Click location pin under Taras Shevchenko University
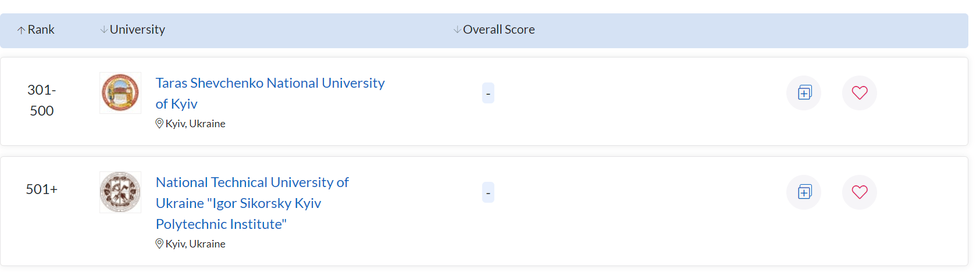Screen dimensions: 980x280 point(159,124)
